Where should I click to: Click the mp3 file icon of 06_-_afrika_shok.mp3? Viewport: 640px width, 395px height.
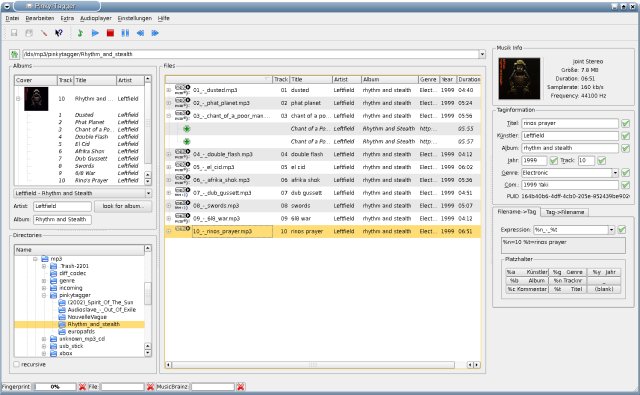coord(182,180)
